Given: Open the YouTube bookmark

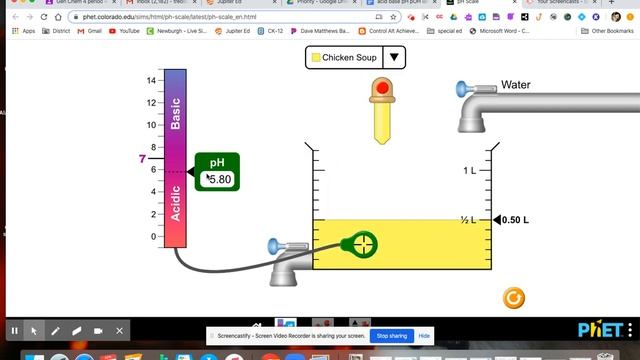Looking at the screenshot, I should click(124, 31).
